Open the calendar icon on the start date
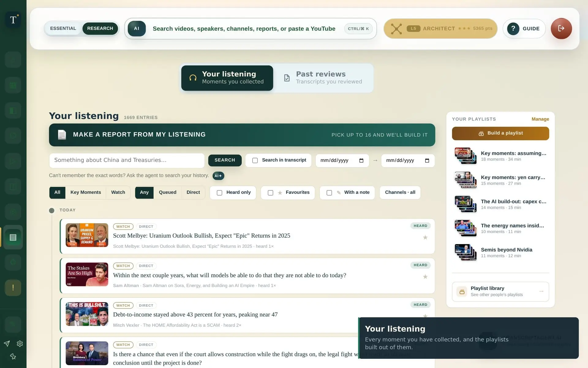This screenshot has height=368, width=588. tap(361, 160)
